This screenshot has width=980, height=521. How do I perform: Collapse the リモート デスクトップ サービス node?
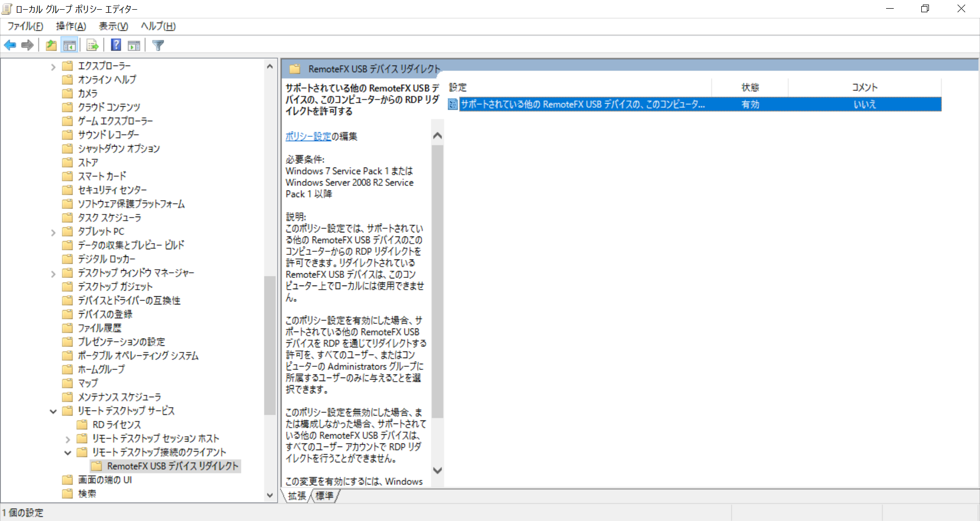tap(53, 411)
